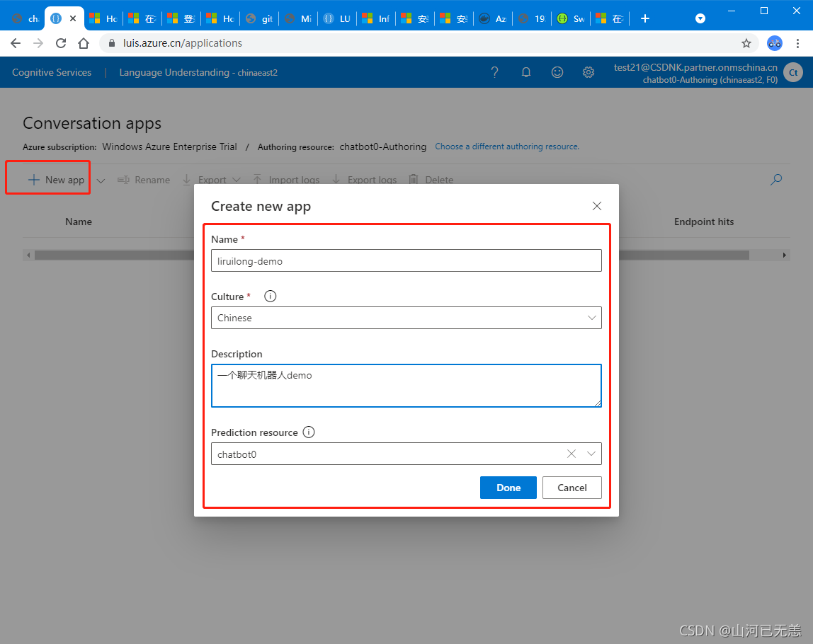Show Prediction resource info icon
This screenshot has height=644, width=813.
click(x=309, y=432)
